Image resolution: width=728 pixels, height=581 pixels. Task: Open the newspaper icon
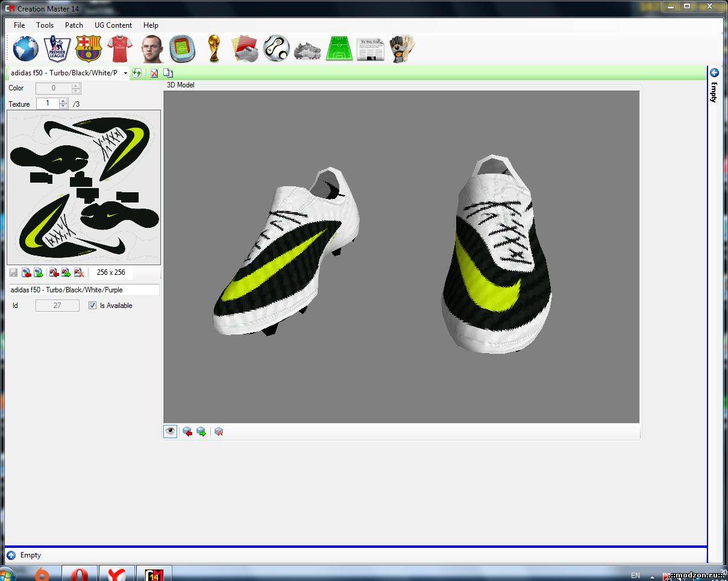(x=371, y=49)
